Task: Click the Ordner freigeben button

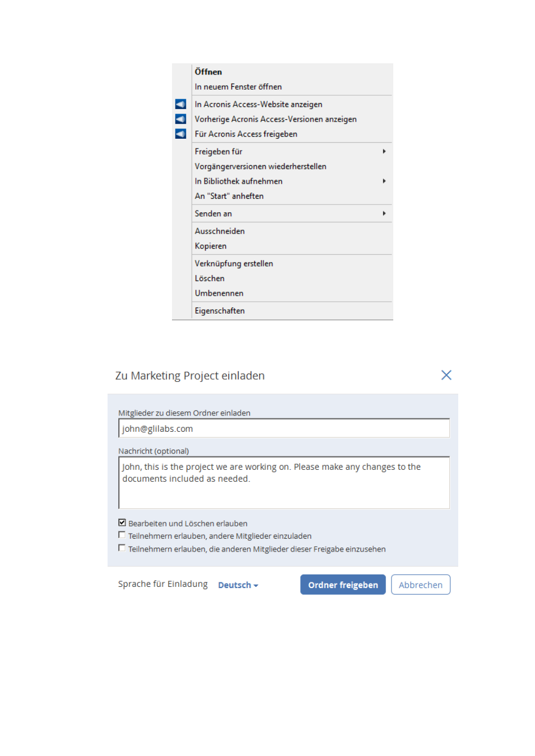Action: tap(343, 585)
